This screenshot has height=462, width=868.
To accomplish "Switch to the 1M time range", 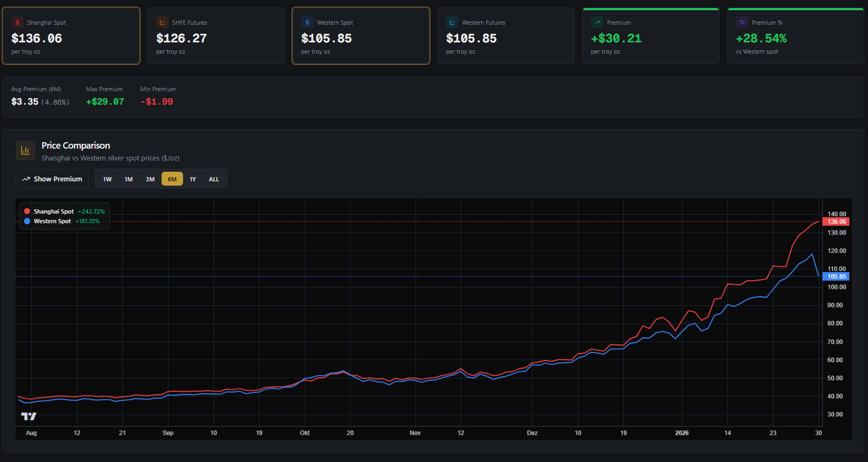I will pos(129,179).
